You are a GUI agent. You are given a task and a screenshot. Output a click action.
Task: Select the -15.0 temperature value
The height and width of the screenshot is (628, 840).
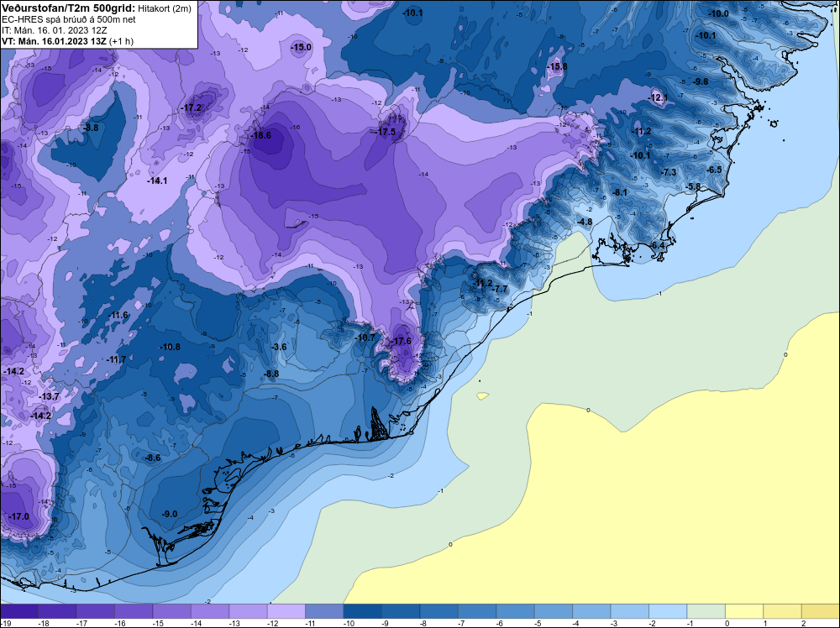(301, 47)
